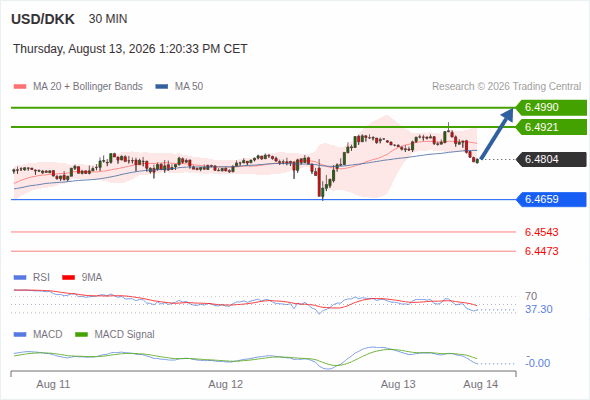Click the Aug 14 date axis marker

[481, 384]
